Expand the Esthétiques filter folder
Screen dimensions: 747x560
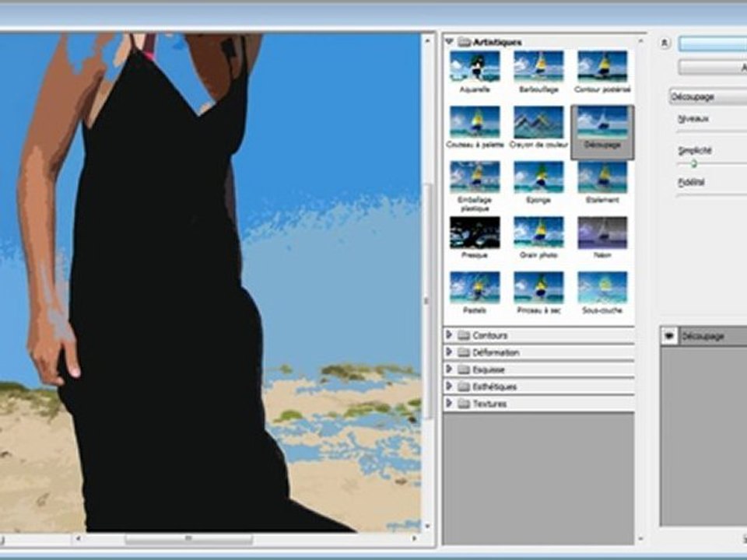coord(449,387)
